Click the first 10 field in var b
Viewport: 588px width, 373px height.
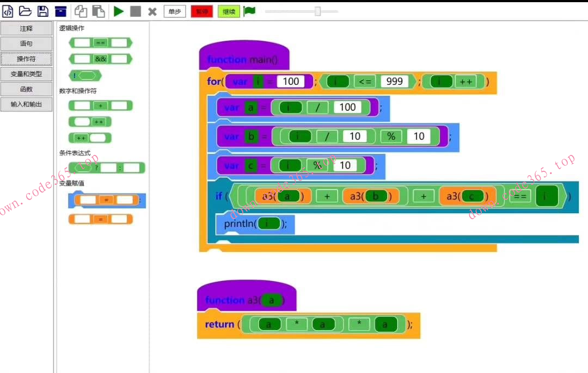coord(355,136)
